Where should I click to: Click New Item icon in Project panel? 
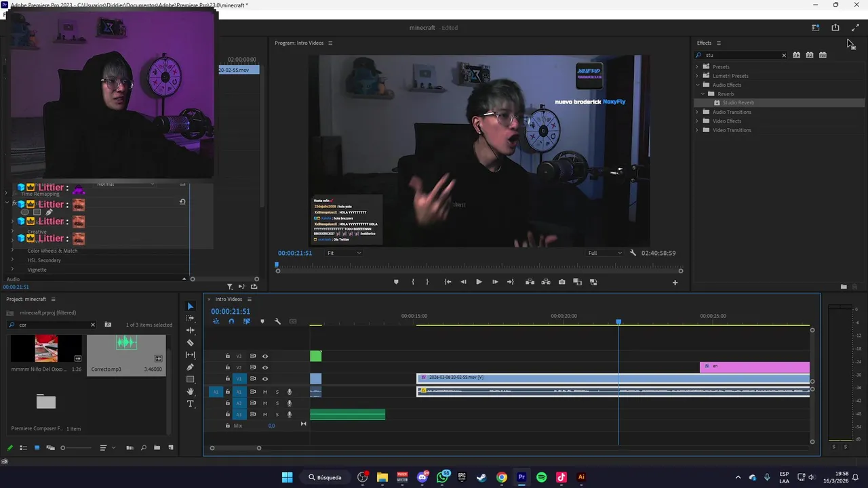click(x=171, y=447)
